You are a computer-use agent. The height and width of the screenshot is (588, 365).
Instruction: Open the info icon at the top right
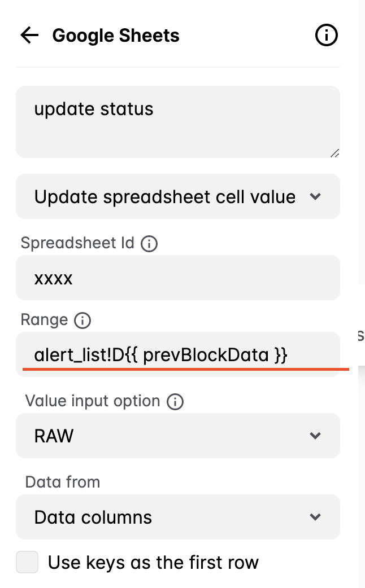[326, 35]
